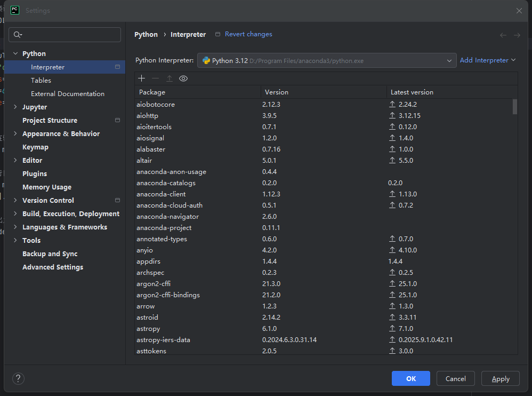Click the icon beside Revert changes
This screenshot has width=532, height=396.
pos(218,34)
